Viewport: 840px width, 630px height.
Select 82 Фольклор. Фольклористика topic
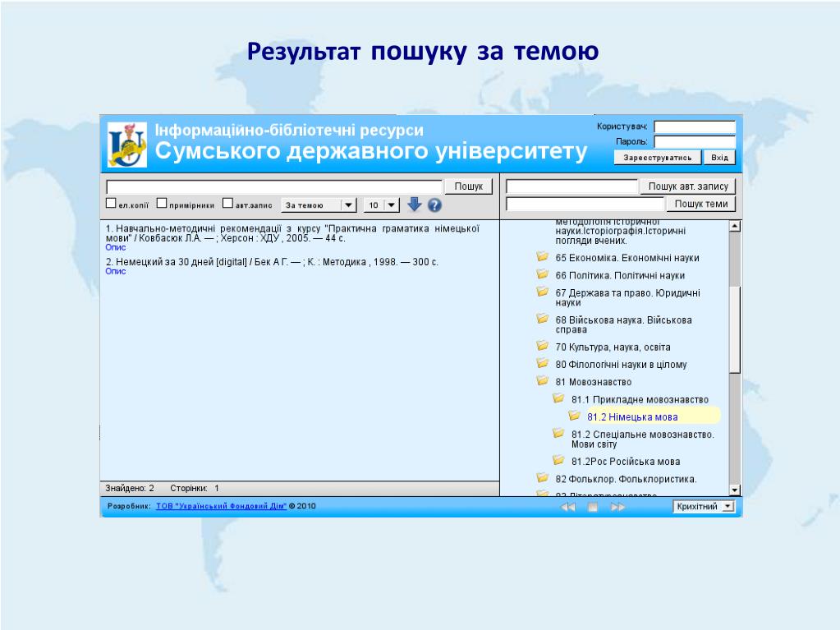point(626,480)
